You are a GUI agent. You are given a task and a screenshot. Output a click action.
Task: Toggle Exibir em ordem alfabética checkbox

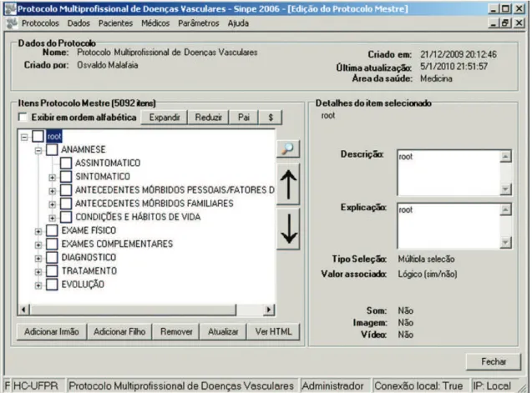tap(23, 118)
